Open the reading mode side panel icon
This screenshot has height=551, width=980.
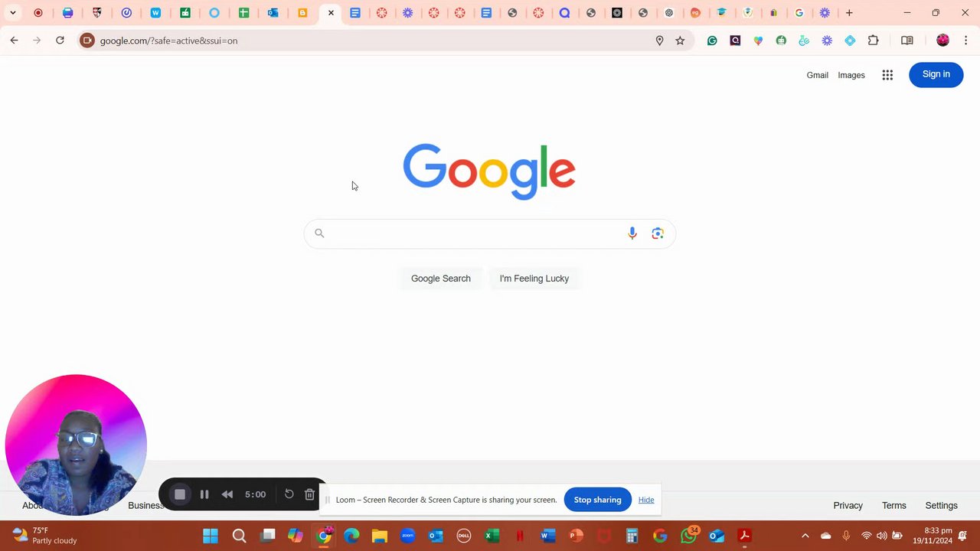click(x=907, y=41)
